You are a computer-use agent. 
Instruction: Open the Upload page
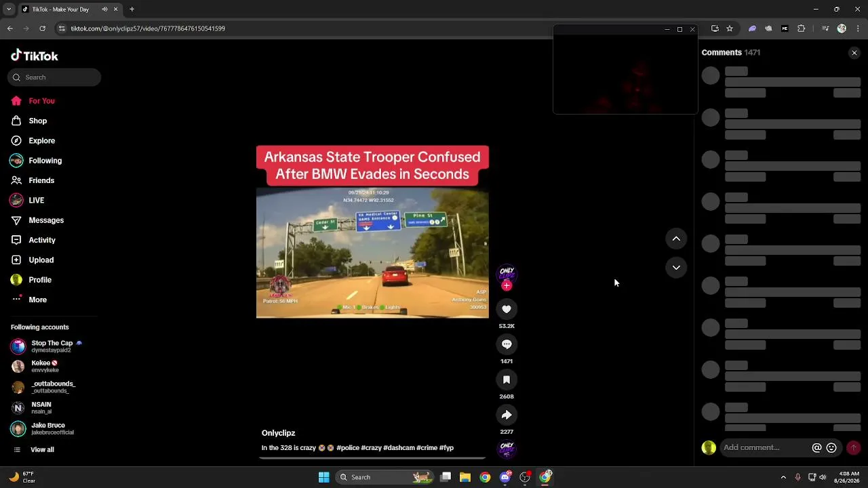coord(41,260)
